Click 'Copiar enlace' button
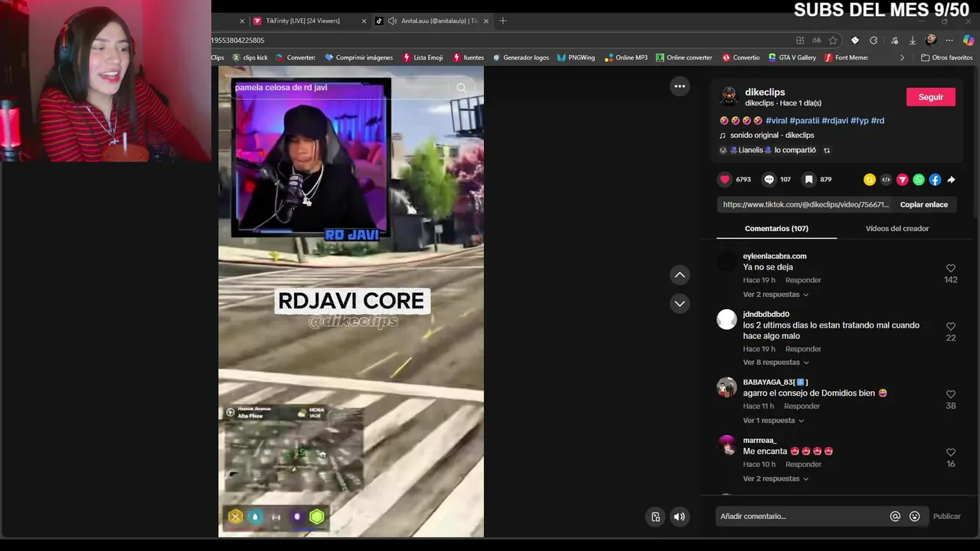The image size is (980, 551). coord(923,205)
